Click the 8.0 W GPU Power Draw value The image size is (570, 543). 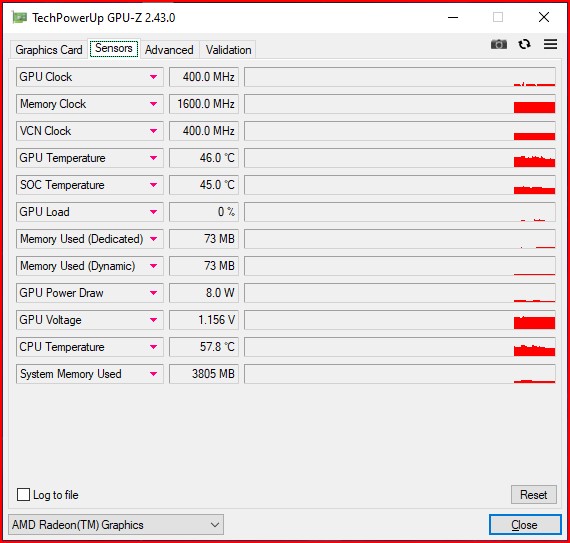tap(204, 293)
